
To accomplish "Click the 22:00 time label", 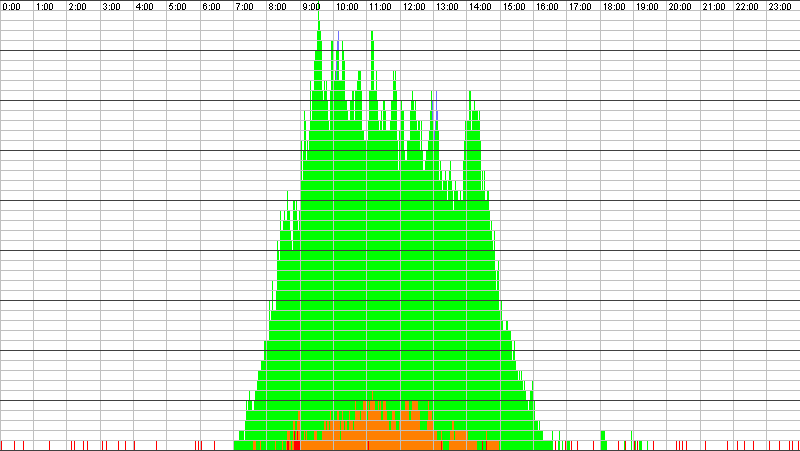I will (747, 7).
